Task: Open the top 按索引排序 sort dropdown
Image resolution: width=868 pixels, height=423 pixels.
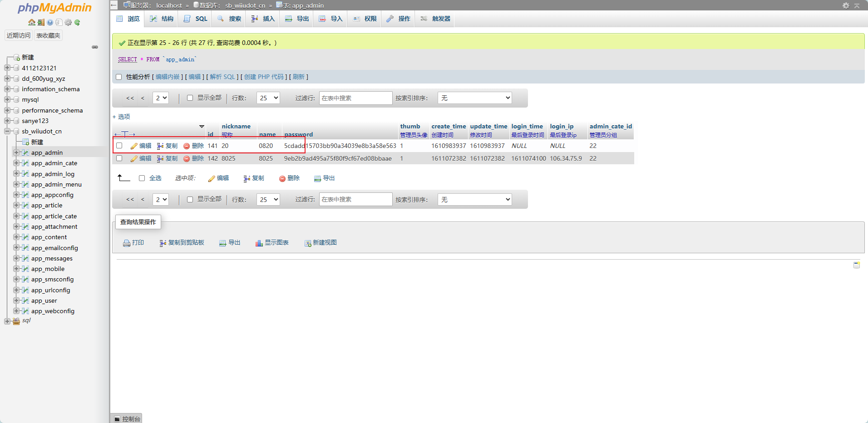Action: (x=474, y=98)
